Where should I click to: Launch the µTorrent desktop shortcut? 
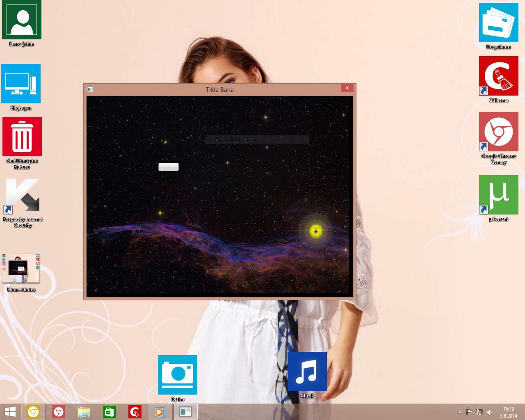pos(499,195)
